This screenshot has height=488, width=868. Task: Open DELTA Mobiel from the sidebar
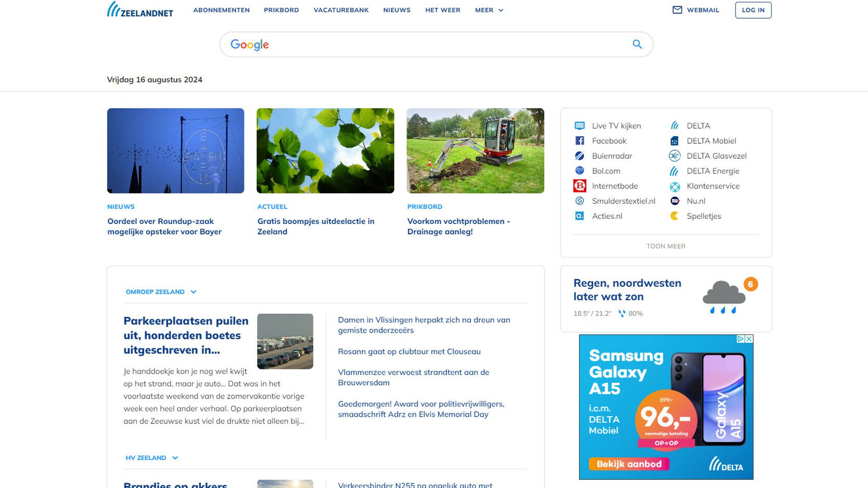[675, 141]
